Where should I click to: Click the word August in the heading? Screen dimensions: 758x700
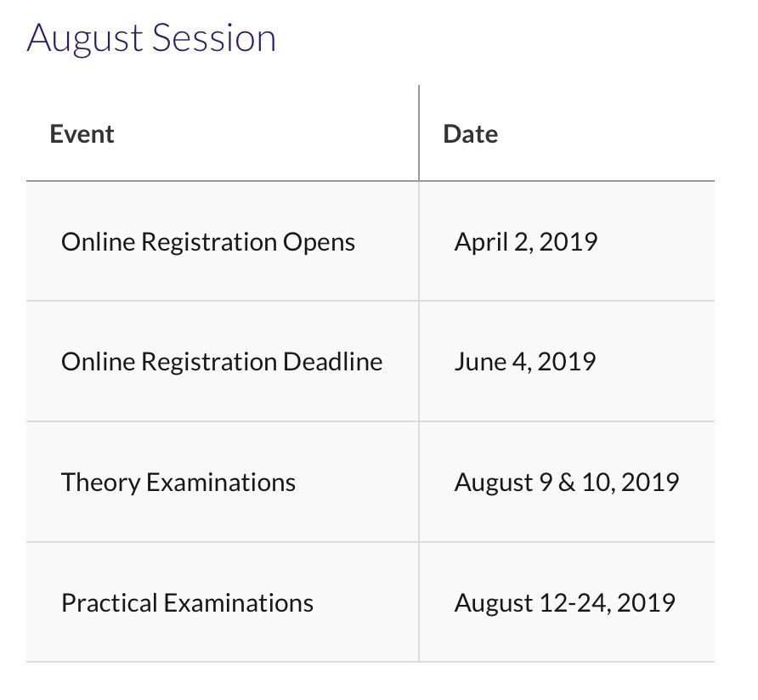86,39
